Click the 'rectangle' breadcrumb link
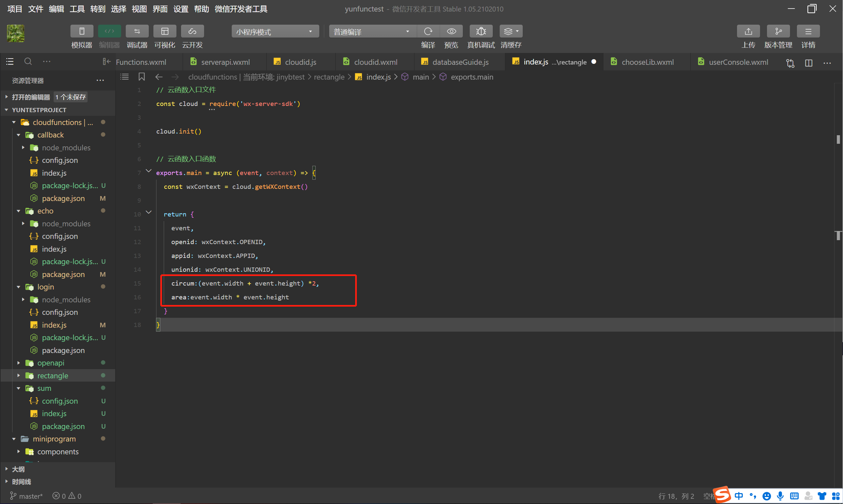The width and height of the screenshot is (843, 504). (x=329, y=77)
